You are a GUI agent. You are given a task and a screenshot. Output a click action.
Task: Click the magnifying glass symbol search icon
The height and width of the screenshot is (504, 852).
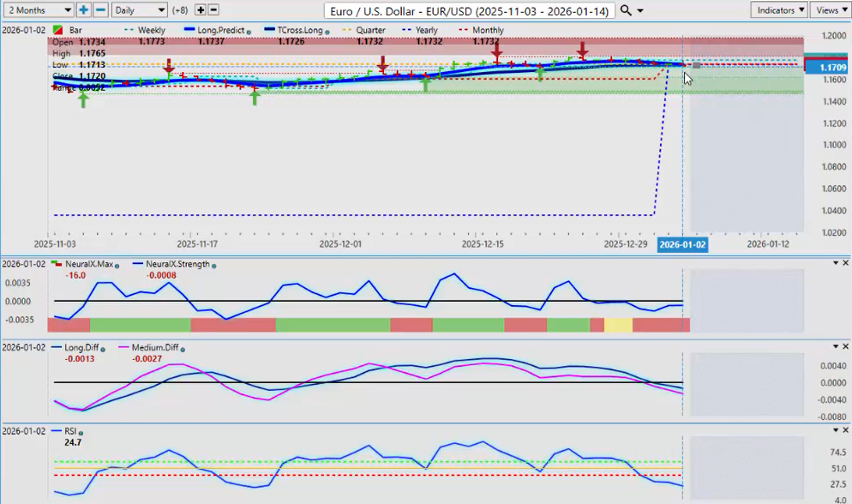click(626, 10)
